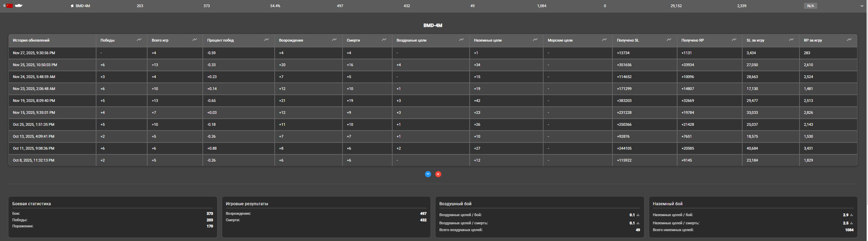Load more history with the blue chevron button
Screen dimensions: 868x241
click(x=428, y=174)
